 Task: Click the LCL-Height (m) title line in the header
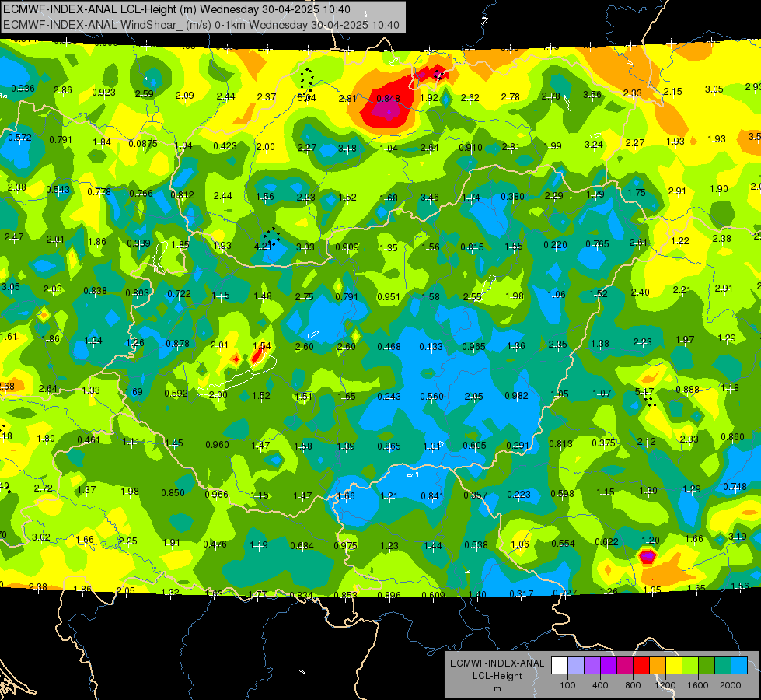[176, 9]
